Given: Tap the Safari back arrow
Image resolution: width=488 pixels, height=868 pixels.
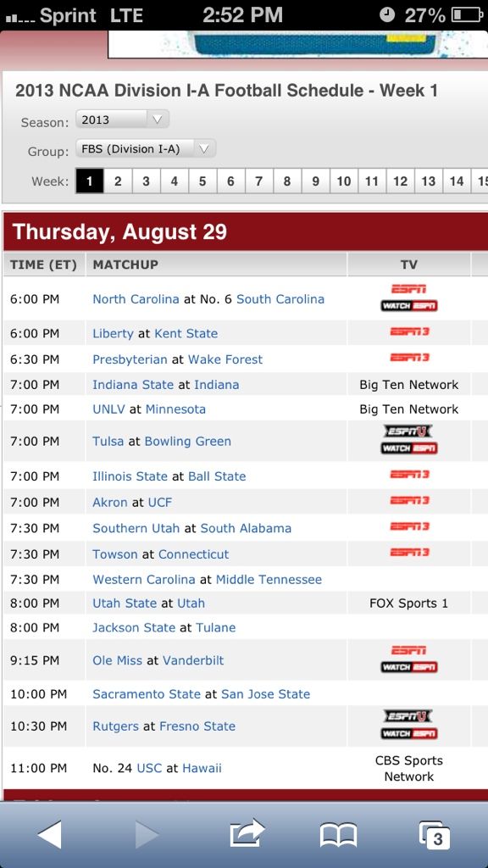Looking at the screenshot, I should click(x=50, y=834).
